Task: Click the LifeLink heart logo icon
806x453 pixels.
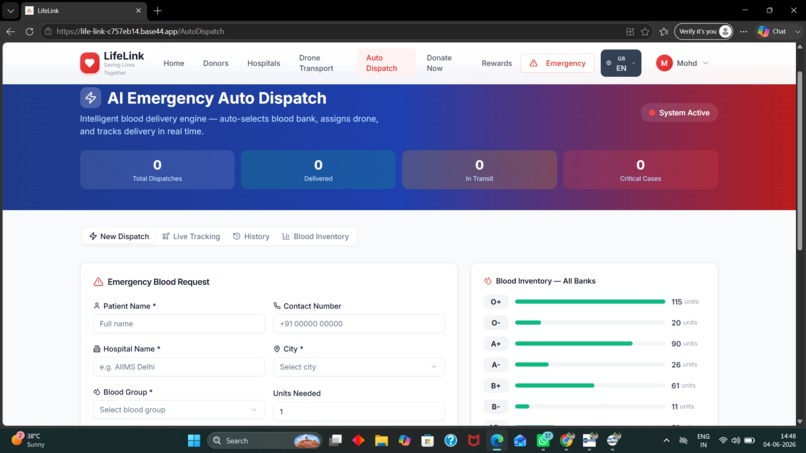Action: coord(89,63)
